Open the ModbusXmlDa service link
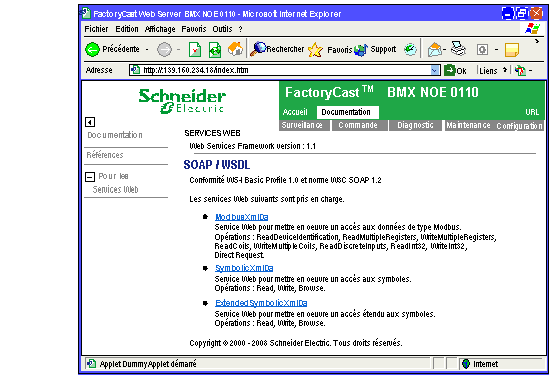554x377 pixels. (242, 217)
